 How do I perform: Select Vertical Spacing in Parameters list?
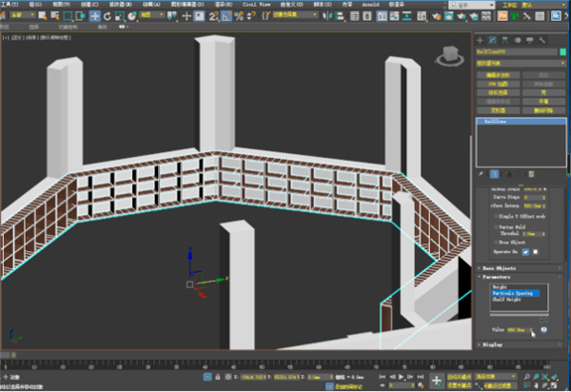click(514, 294)
